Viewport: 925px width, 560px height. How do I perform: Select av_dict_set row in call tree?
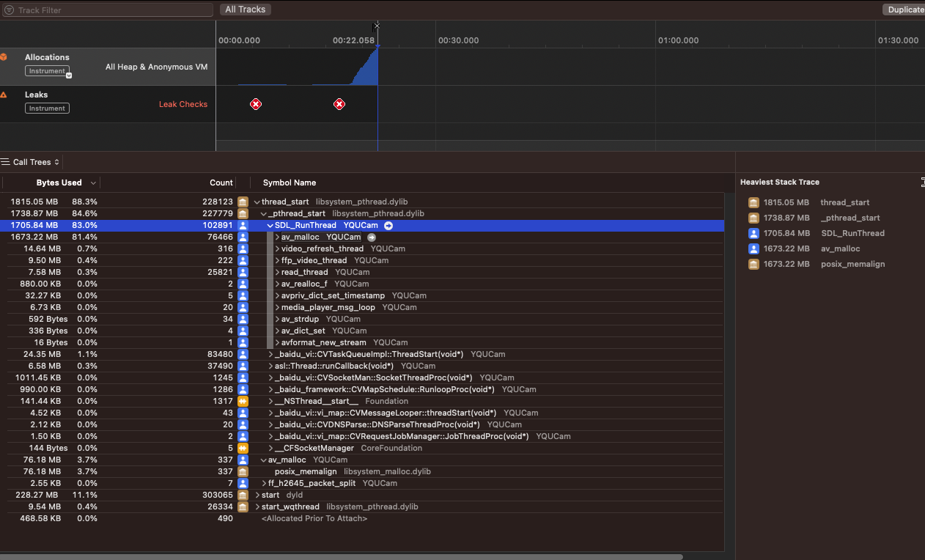tap(362, 331)
